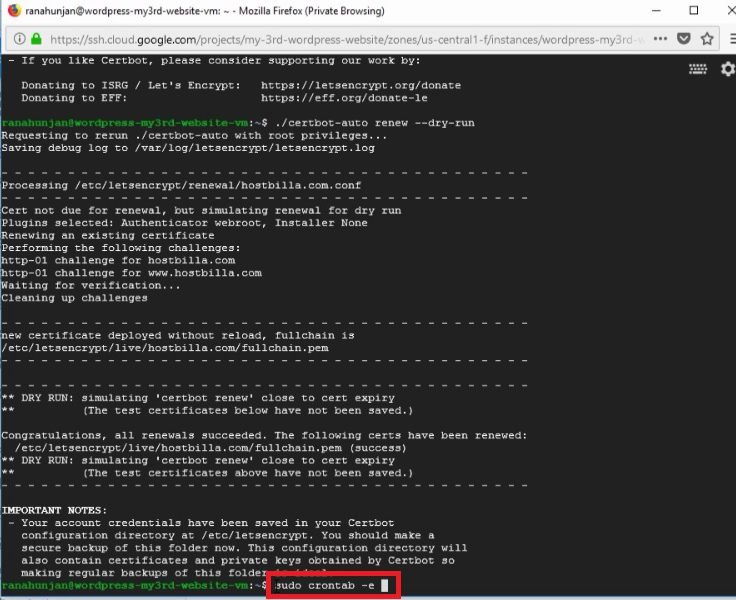Open the SSH keyboard shortcuts icon

[698, 69]
